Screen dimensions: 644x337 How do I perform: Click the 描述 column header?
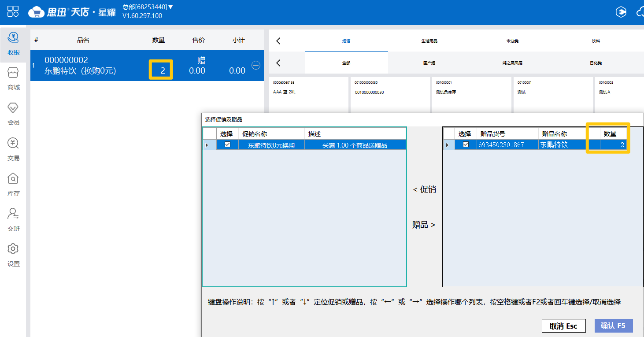coord(355,134)
